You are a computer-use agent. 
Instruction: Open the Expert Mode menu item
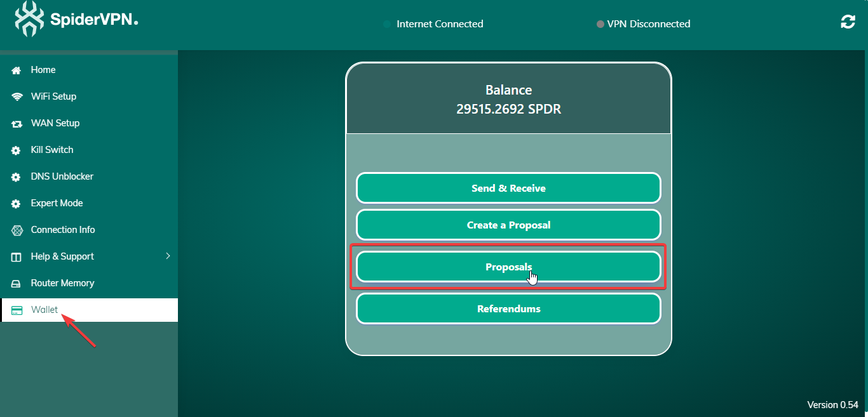pyautogui.click(x=57, y=203)
